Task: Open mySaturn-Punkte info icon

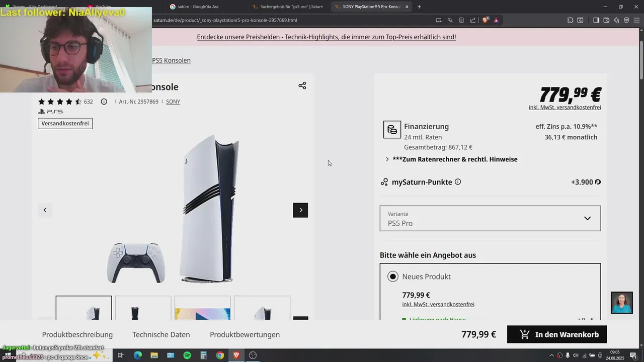Action: pos(458,182)
